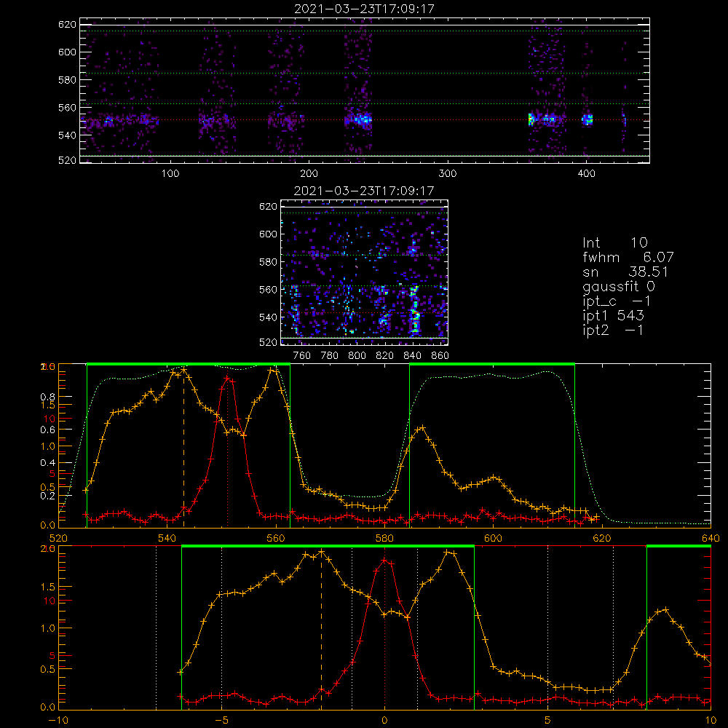
Task: Click x-axis label '840' of middle image
Action: [412, 356]
